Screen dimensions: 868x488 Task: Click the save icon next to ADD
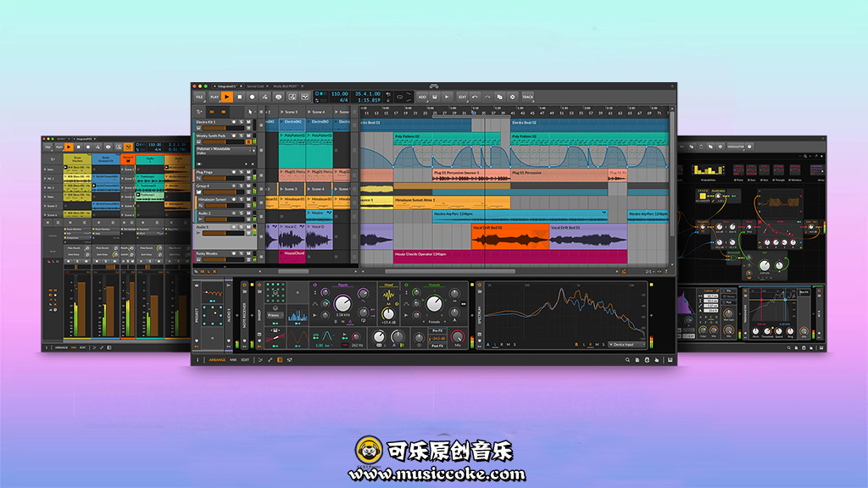(435, 97)
